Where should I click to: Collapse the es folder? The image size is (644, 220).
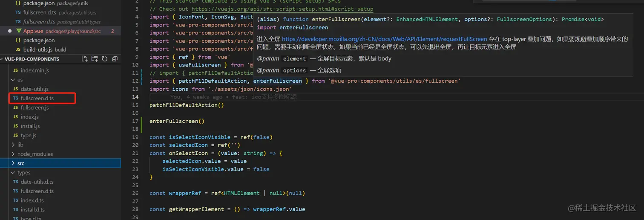[x=12, y=80]
